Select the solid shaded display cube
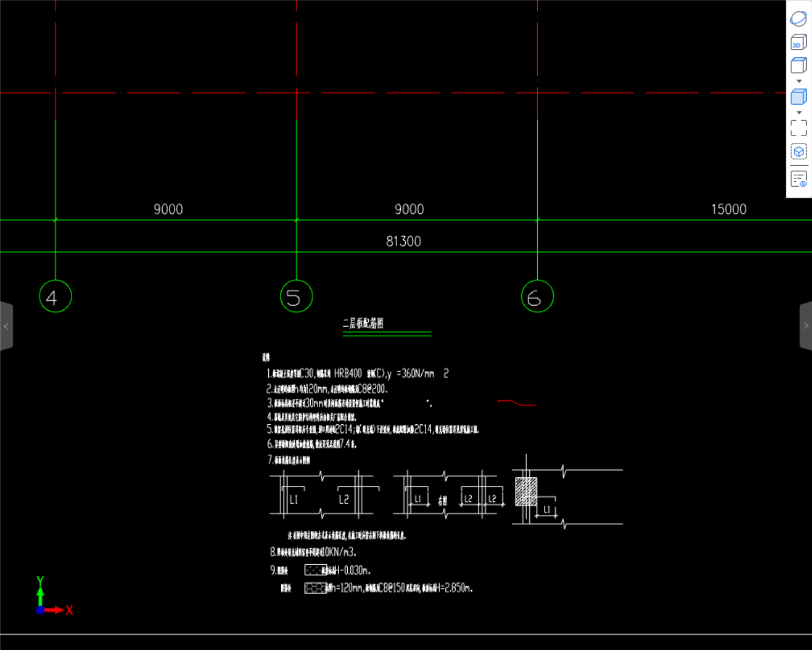812x650 pixels. pyautogui.click(x=799, y=97)
